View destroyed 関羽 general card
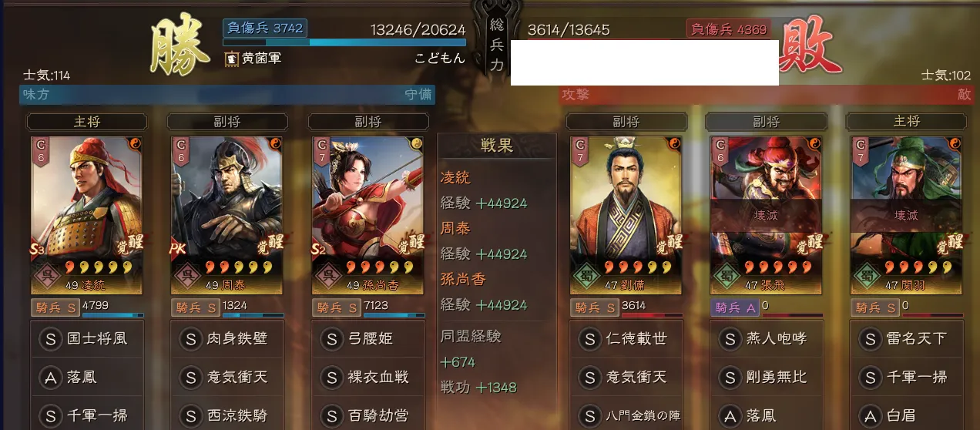Image resolution: width=980 pixels, height=430 pixels. point(907,216)
